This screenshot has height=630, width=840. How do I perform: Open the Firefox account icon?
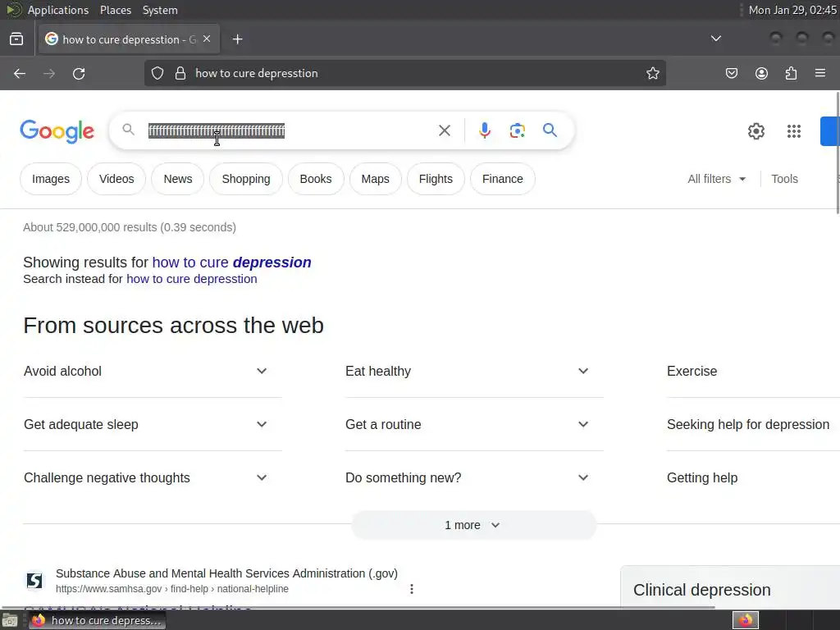point(761,73)
